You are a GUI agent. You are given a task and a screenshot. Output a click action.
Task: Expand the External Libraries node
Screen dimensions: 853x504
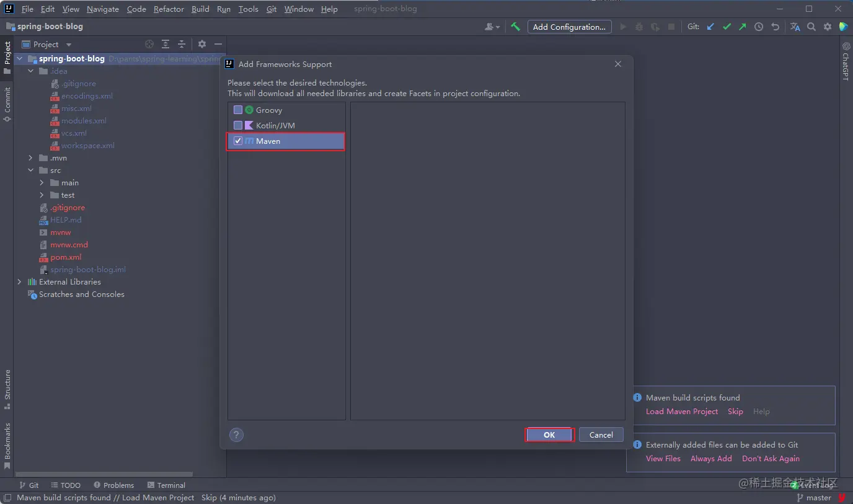(20, 282)
